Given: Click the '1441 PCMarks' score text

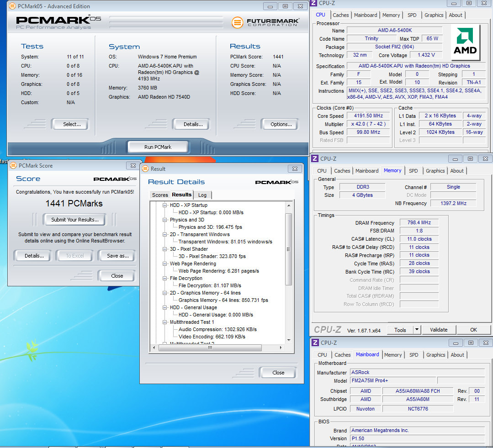Looking at the screenshot, I should 74,204.
